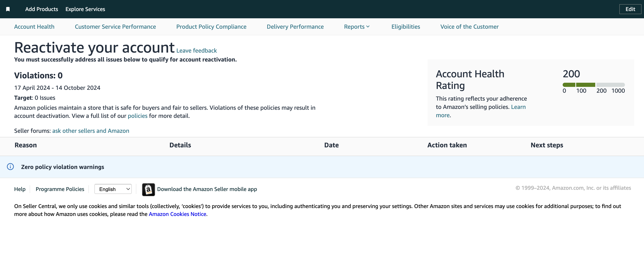This screenshot has height=276, width=644.
Task: Click the Account Health Rating progress bar
Action: [594, 85]
